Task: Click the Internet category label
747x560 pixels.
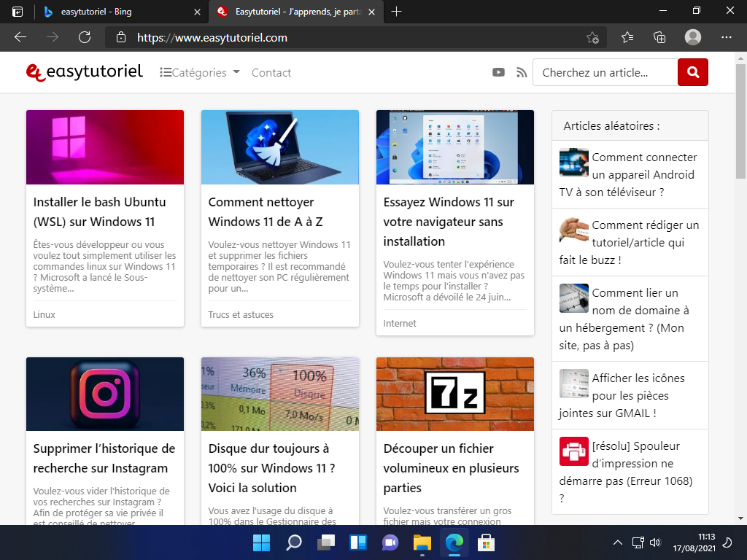Action: (x=400, y=323)
